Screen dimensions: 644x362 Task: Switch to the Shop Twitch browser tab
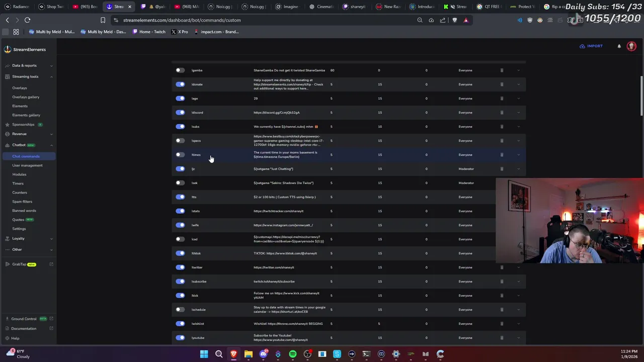coord(51,7)
